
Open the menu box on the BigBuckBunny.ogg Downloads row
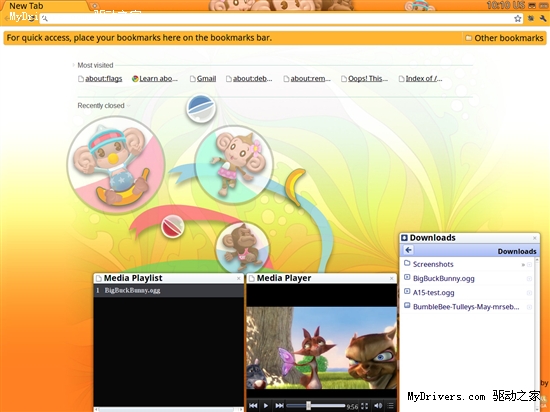[529, 279]
